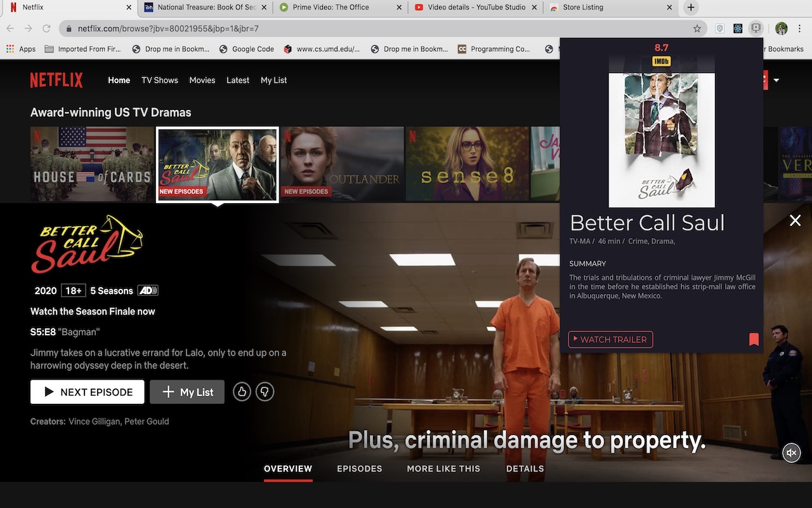Open the movie info extension icon
812x508 pixels.
point(756,29)
